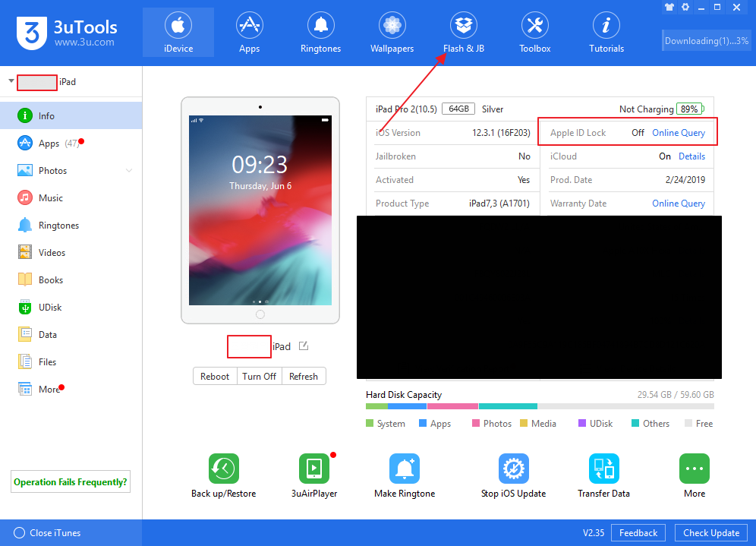Click the 2/24/2019 production date value
Screen dimensions: 756x546
click(685, 180)
